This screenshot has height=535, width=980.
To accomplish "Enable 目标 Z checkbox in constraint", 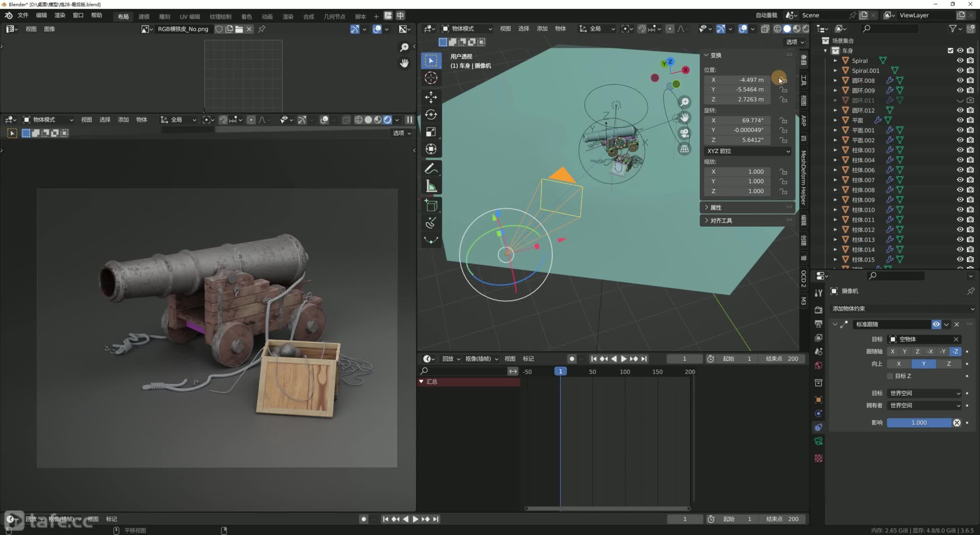I will (890, 376).
